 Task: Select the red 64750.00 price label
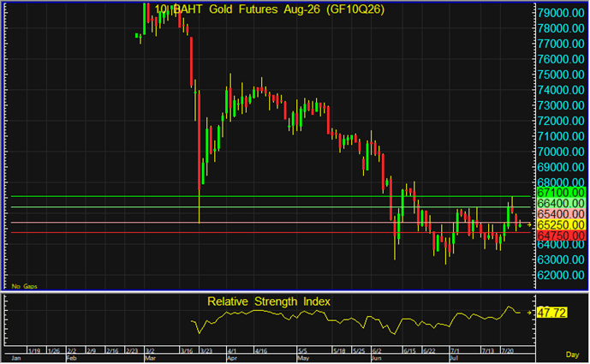coord(561,236)
